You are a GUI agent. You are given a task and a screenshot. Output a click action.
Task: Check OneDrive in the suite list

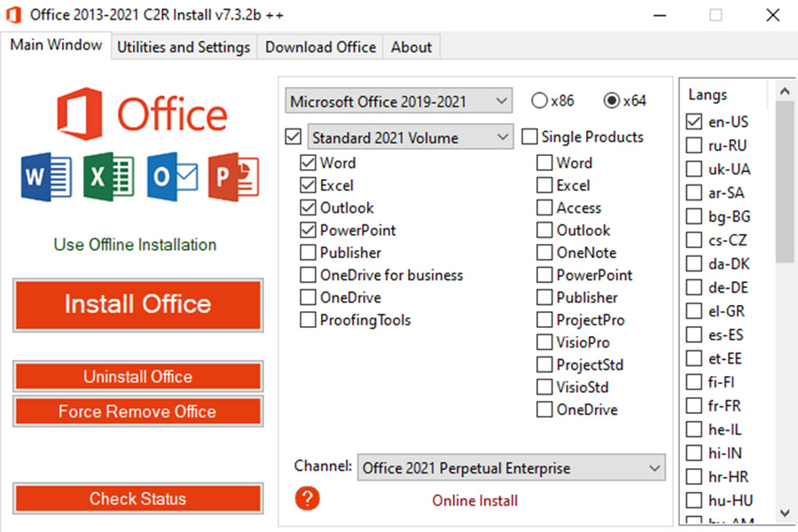pyautogui.click(x=308, y=297)
